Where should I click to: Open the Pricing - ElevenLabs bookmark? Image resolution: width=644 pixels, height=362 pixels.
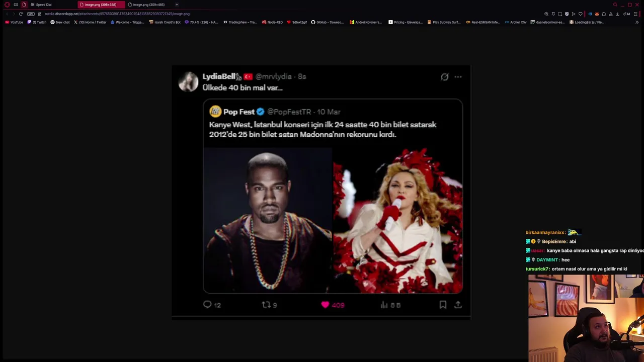[406, 22]
